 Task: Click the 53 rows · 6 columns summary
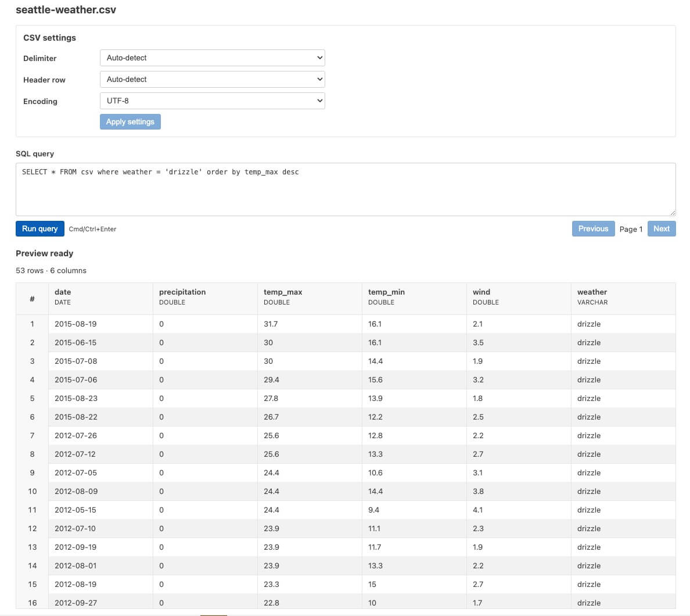pyautogui.click(x=51, y=270)
